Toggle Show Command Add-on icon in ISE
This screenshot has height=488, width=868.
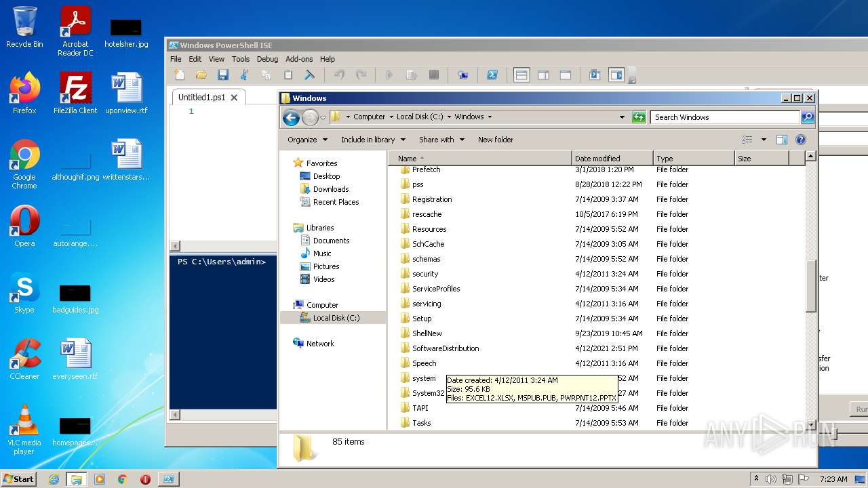pyautogui.click(x=616, y=75)
